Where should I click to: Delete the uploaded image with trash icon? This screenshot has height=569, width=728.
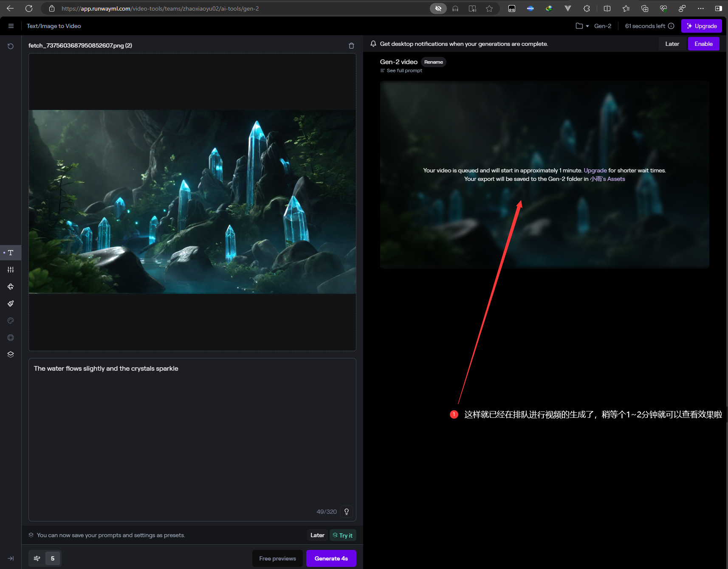pyautogui.click(x=351, y=45)
